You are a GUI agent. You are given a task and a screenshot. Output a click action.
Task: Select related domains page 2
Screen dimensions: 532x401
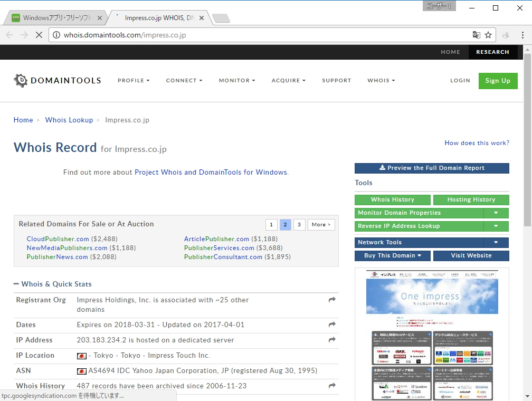tap(285, 225)
